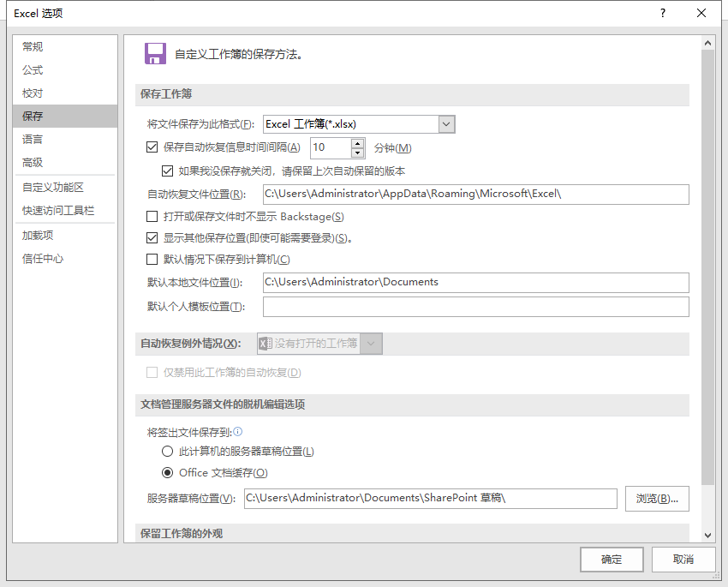Click the 分钟(M) label
Image resolution: width=728 pixels, height=587 pixels.
click(x=393, y=148)
